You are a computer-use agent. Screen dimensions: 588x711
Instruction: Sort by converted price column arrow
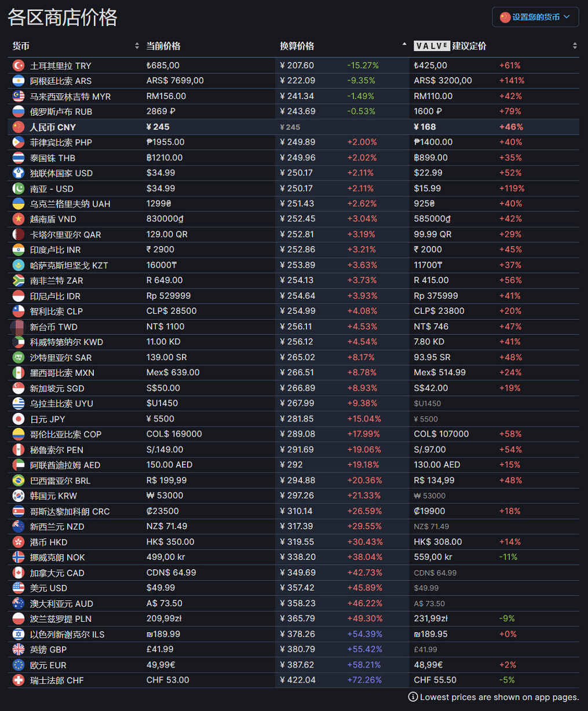[x=404, y=45]
